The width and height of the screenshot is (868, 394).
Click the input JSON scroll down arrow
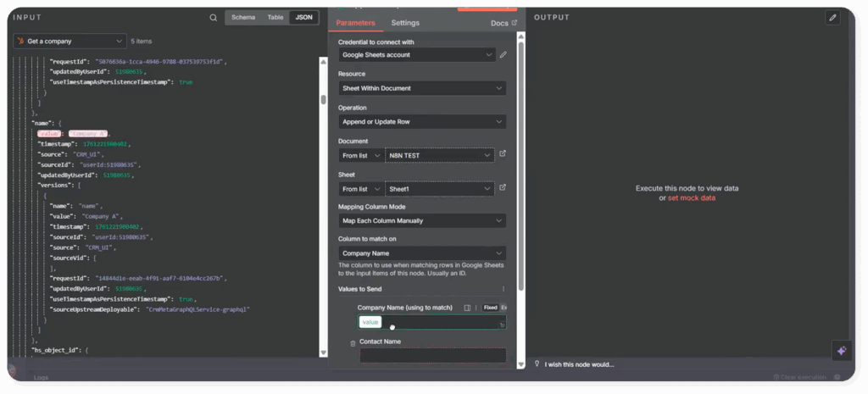tap(323, 352)
